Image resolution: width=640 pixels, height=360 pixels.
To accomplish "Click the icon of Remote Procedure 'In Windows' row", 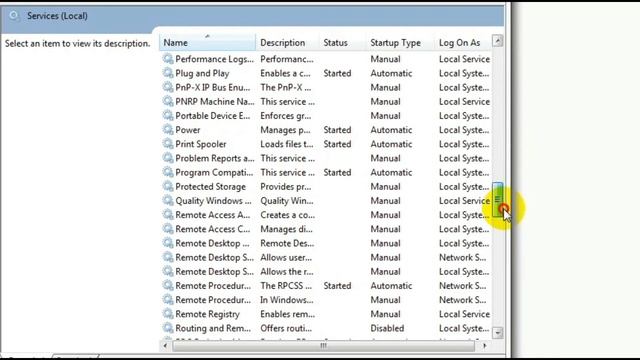I will (168, 299).
